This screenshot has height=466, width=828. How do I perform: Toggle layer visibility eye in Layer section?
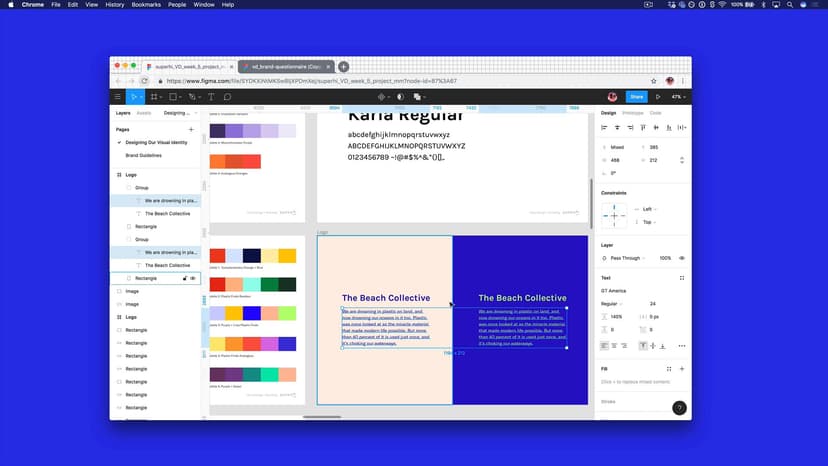pyautogui.click(x=682, y=258)
